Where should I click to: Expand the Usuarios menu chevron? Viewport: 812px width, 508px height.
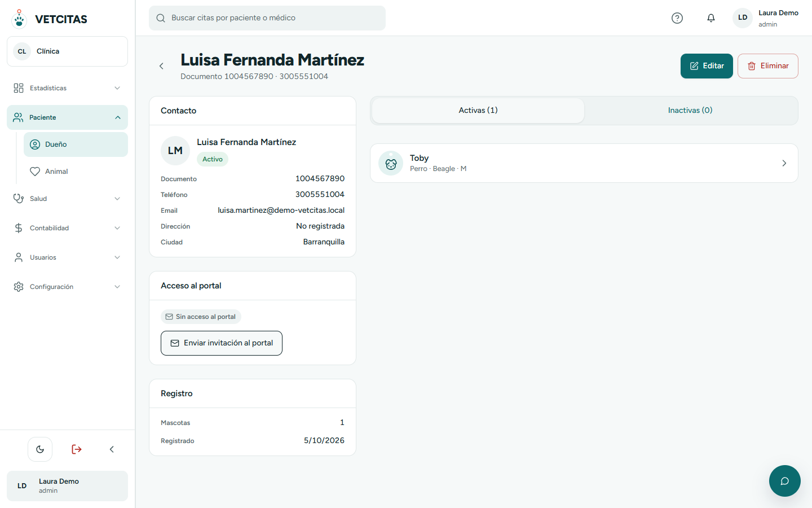pyautogui.click(x=117, y=257)
